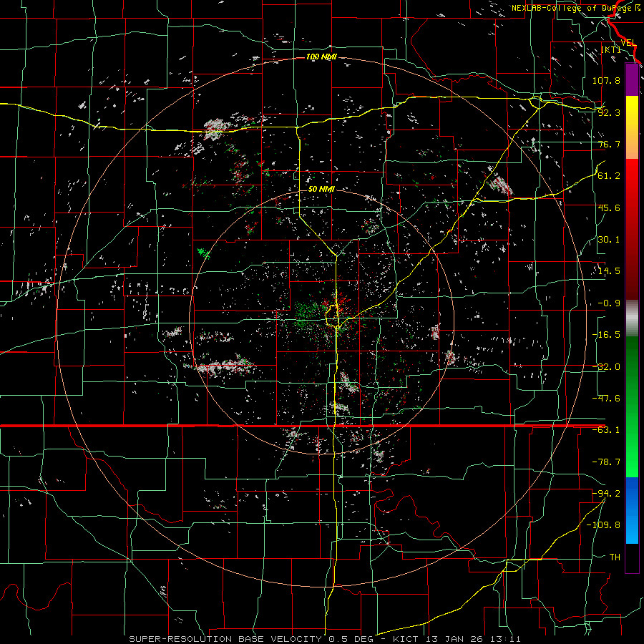The width and height of the screenshot is (644, 644).
Task: Click the -78.7 velocity scale value
Action: pyautogui.click(x=606, y=462)
